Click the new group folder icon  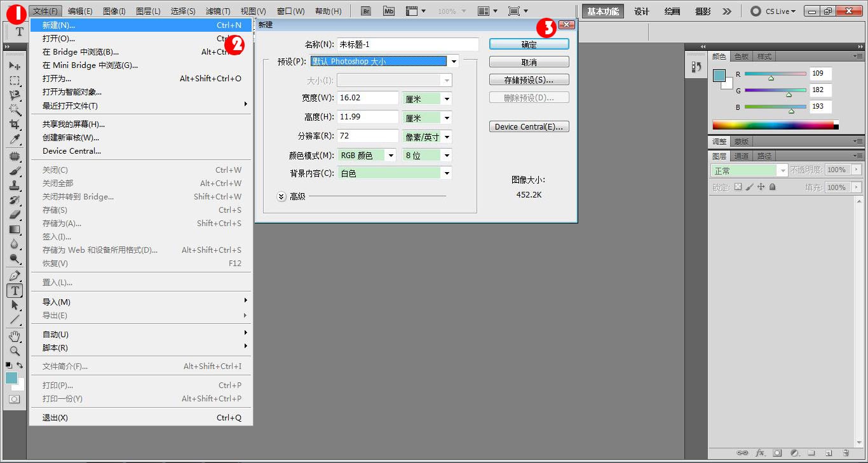point(811,453)
